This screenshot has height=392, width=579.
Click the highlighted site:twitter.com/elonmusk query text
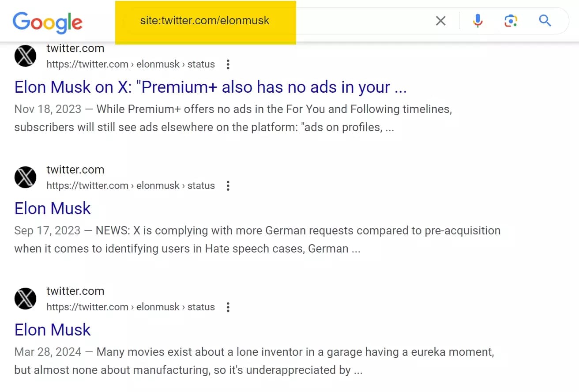click(x=205, y=20)
